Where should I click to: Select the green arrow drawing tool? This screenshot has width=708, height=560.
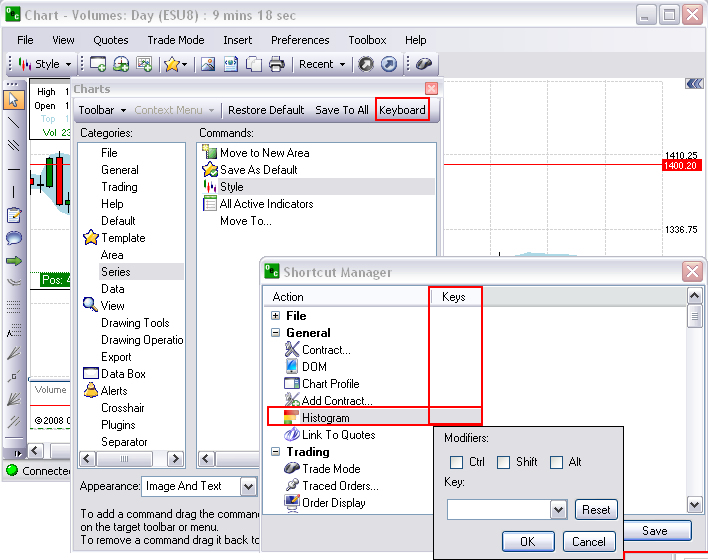[14, 261]
